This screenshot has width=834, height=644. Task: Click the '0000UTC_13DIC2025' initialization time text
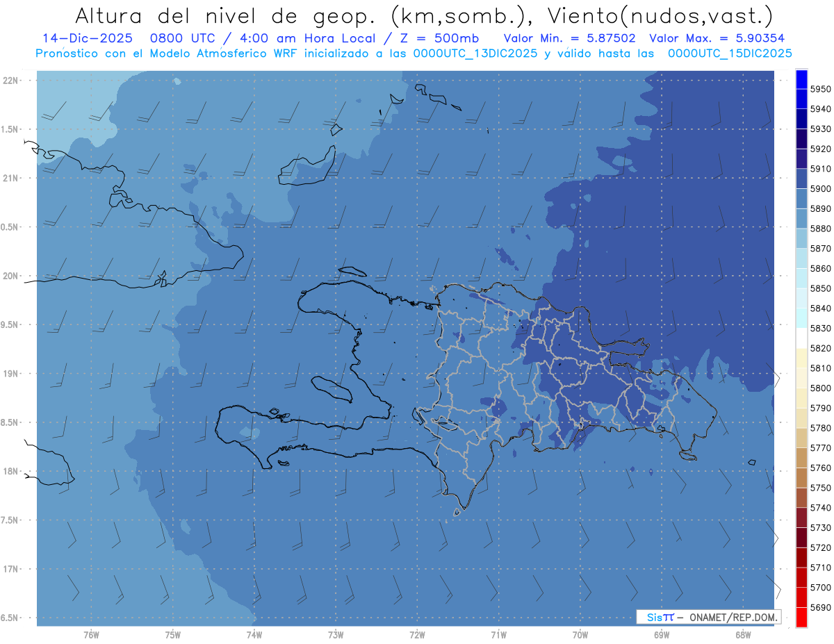tap(475, 53)
